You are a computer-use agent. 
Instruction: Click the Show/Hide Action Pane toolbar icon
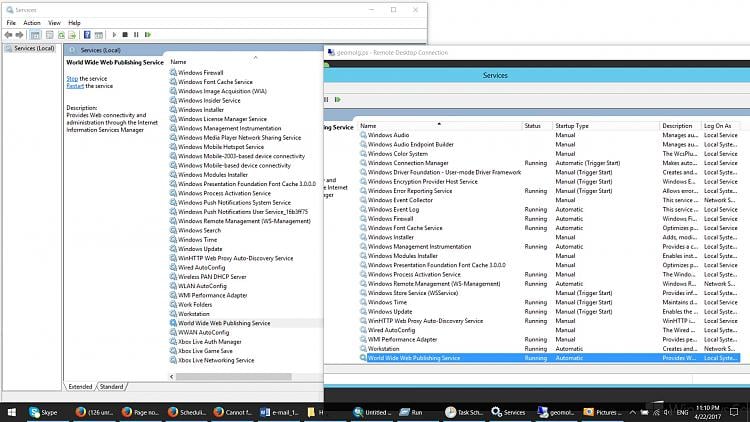[99, 35]
